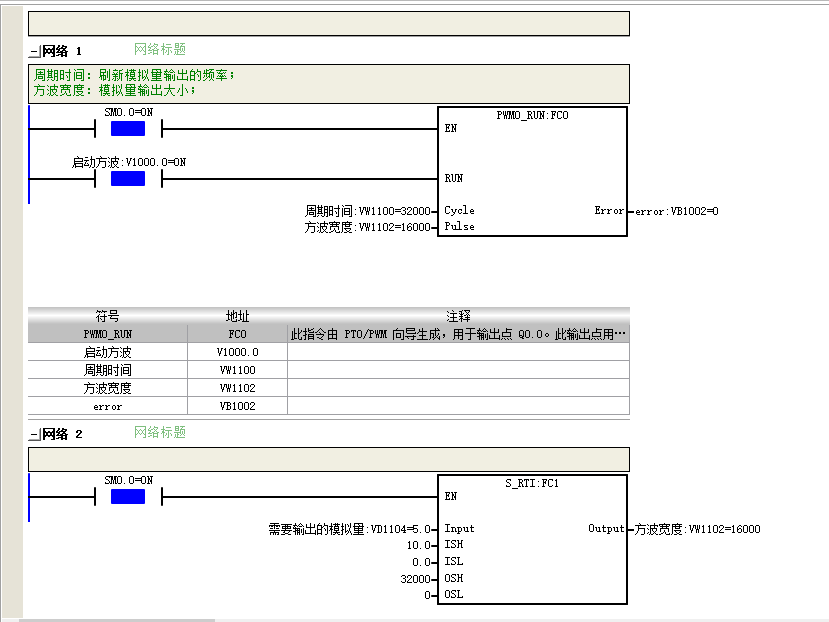Image resolution: width=829 pixels, height=622 pixels.
Task: Click address cell V1000.0
Action: click(x=237, y=352)
